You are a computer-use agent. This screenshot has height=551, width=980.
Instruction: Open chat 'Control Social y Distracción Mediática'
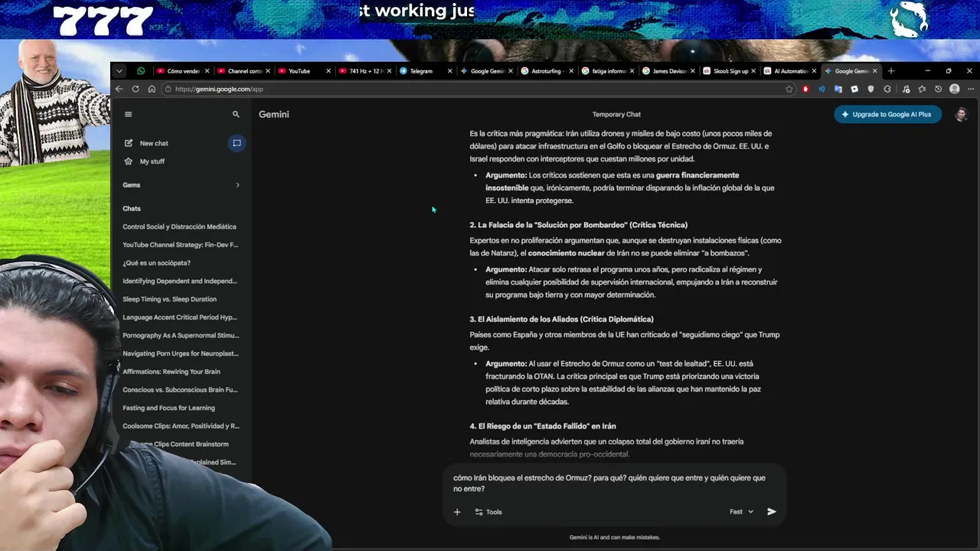point(179,227)
